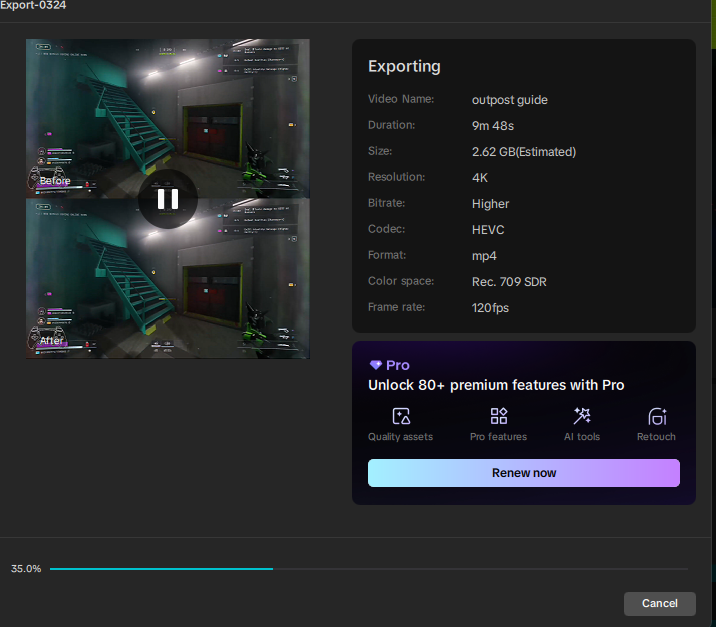The image size is (716, 627).
Task: Click the Export-0324 window title
Action: 34,5
